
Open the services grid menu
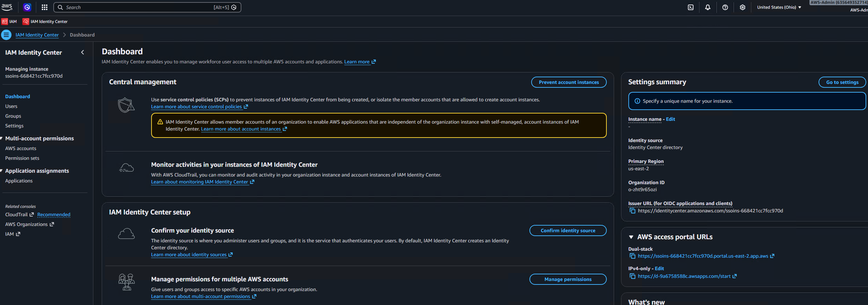[x=45, y=7]
